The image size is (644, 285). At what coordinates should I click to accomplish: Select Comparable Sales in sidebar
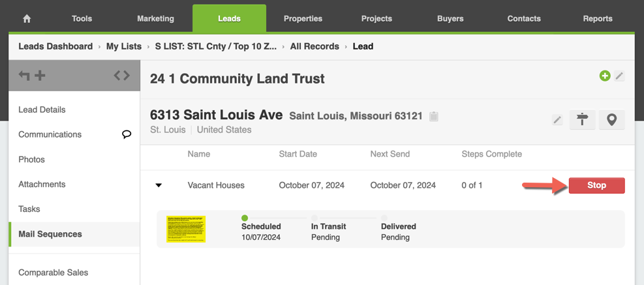coord(54,272)
